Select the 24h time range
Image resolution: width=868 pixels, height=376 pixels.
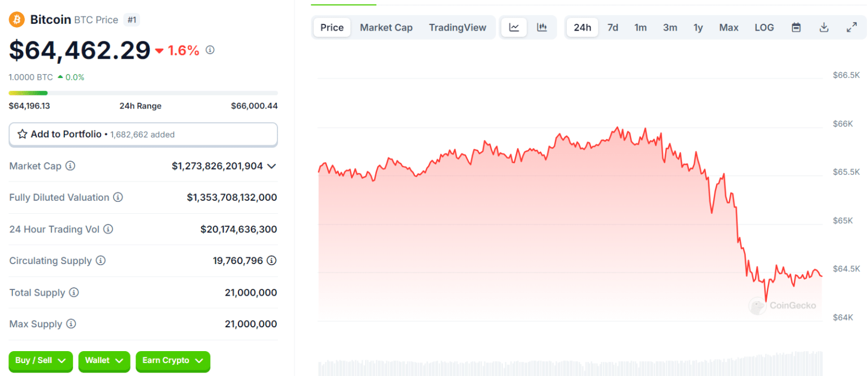(583, 27)
